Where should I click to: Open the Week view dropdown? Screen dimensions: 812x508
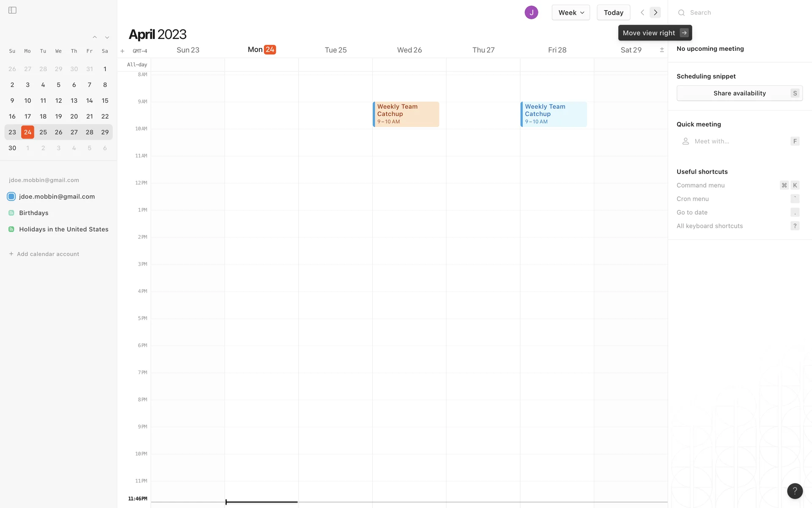pos(571,13)
